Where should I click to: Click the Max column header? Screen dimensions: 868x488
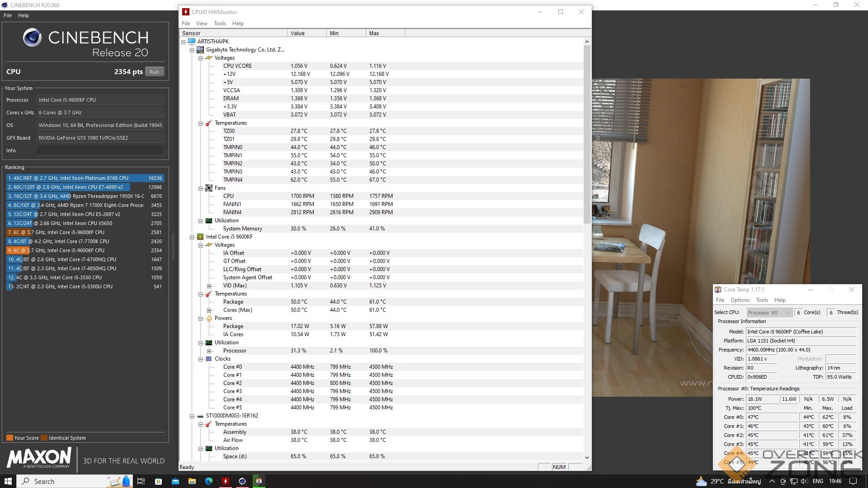(x=385, y=33)
